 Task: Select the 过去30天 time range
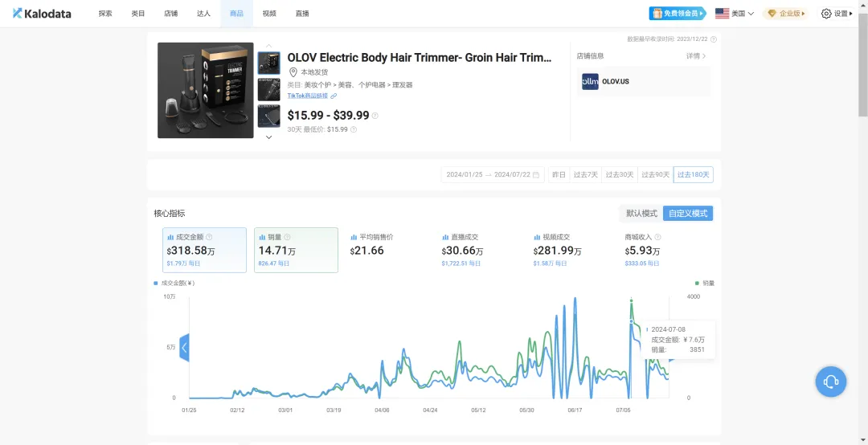tap(620, 175)
